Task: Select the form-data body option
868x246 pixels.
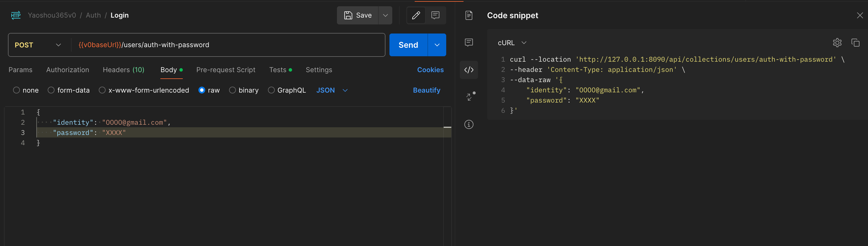Action: click(51, 90)
